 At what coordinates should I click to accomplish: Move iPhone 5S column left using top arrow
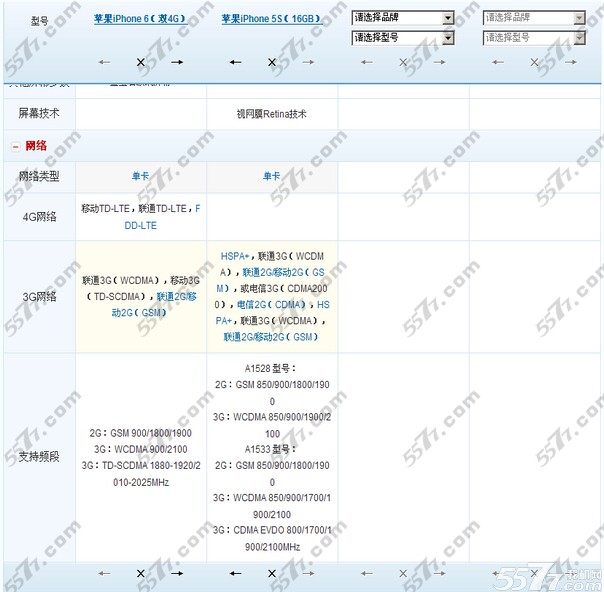coord(235,62)
